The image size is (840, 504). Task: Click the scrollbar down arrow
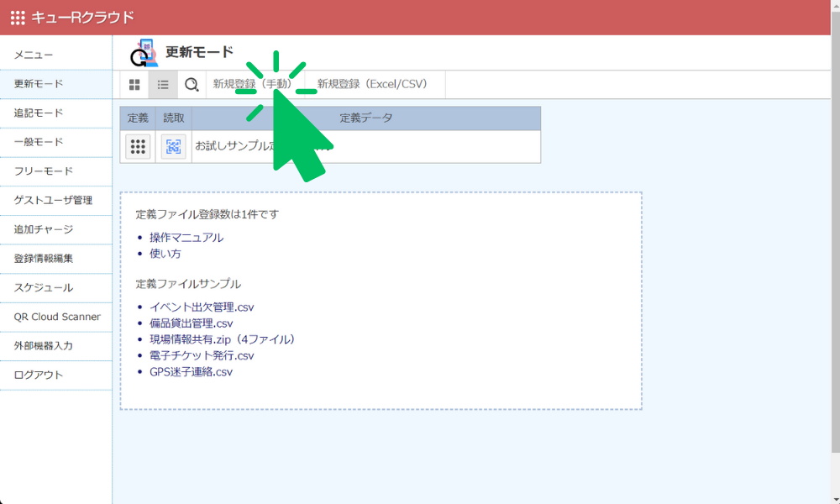(x=835, y=500)
